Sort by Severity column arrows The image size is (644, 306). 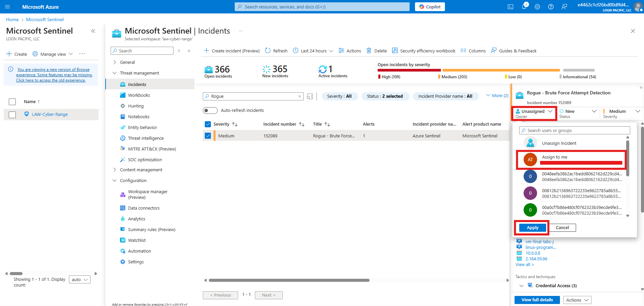click(235, 124)
